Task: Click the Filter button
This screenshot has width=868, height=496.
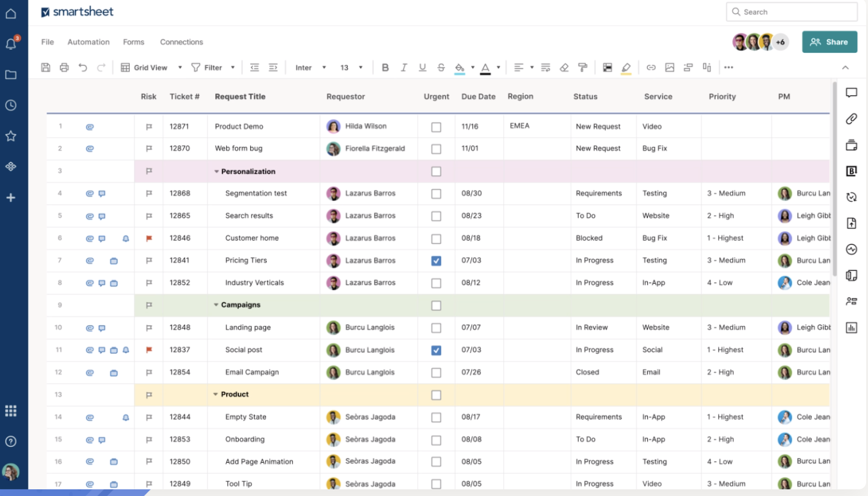Action: point(213,68)
